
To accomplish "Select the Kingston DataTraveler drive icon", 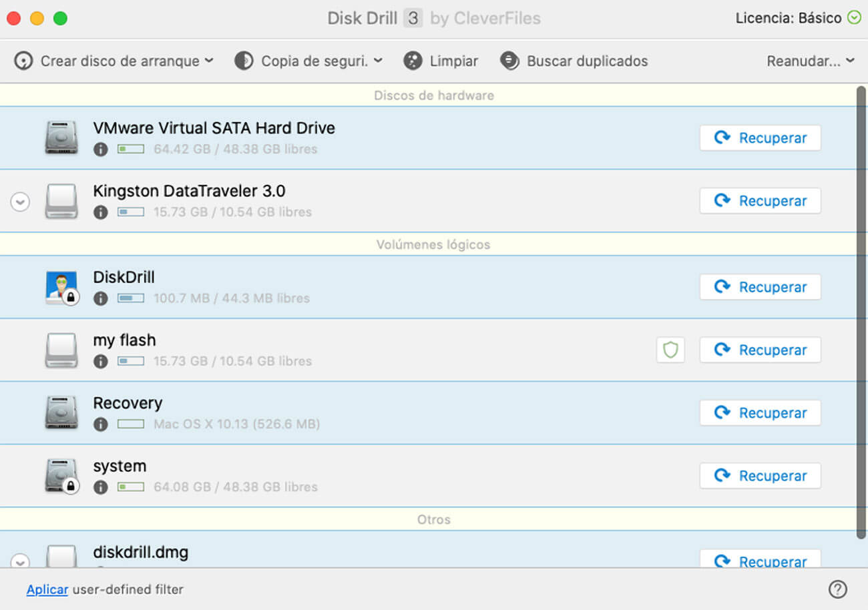I will (x=61, y=201).
